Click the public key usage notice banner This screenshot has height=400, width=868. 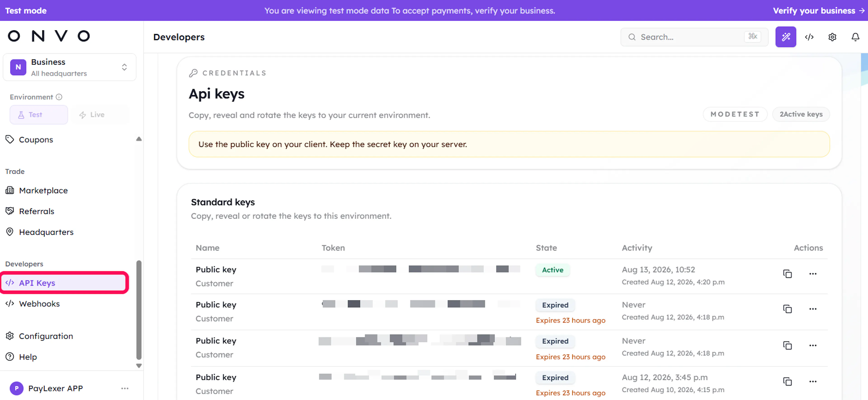(509, 144)
